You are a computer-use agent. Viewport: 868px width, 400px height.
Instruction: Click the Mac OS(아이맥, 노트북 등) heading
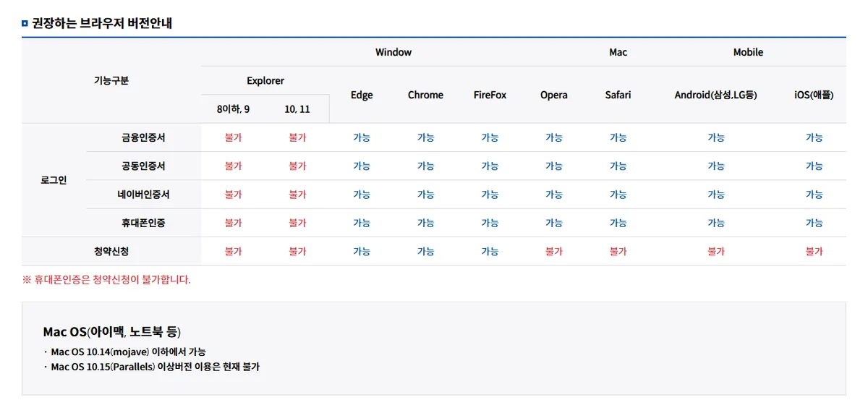point(112,332)
